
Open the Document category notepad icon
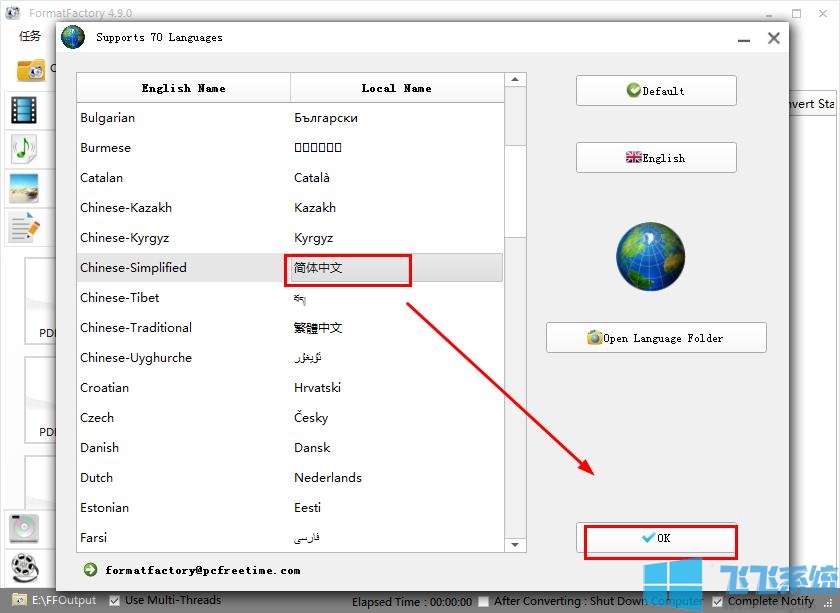coord(24,227)
